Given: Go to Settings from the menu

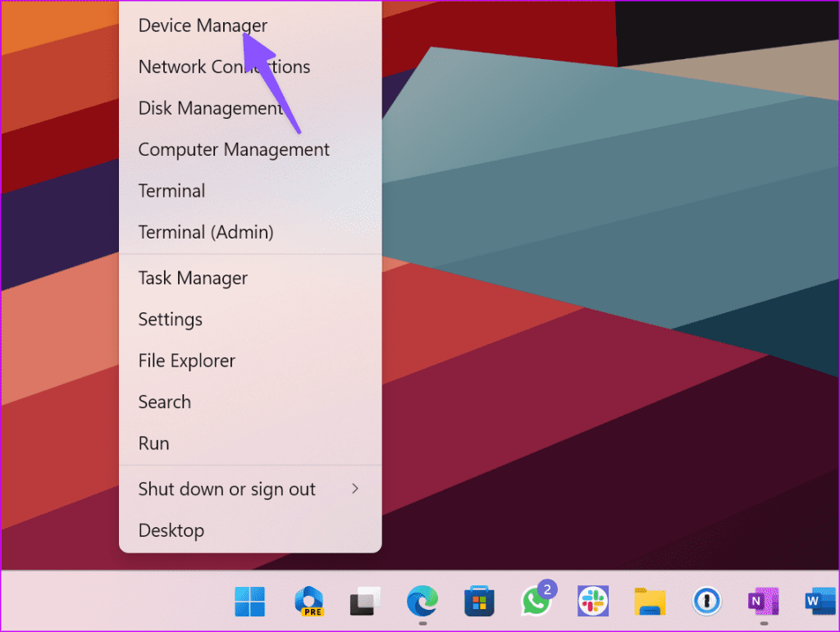Looking at the screenshot, I should pyautogui.click(x=170, y=319).
